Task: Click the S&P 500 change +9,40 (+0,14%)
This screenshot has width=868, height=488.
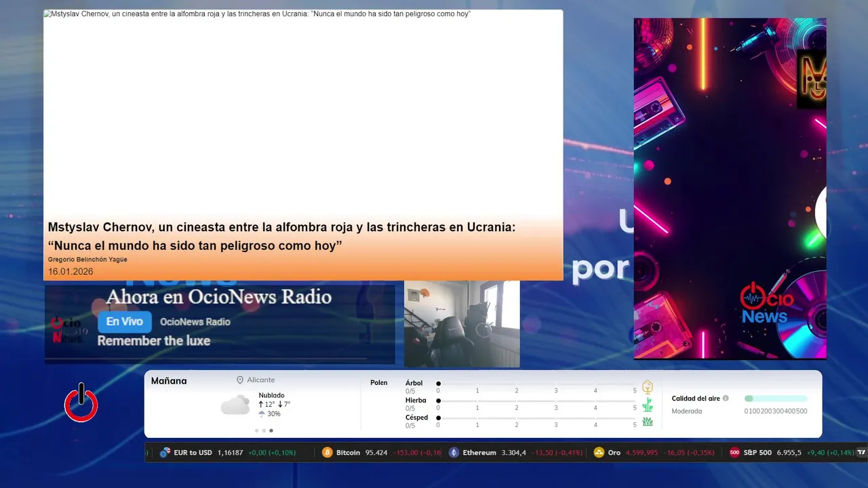Action: [830, 453]
